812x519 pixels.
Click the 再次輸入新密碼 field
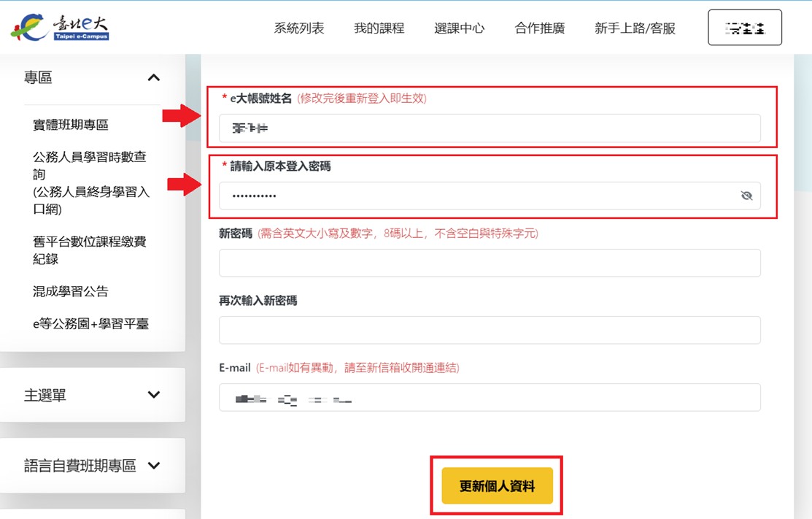tap(489, 330)
